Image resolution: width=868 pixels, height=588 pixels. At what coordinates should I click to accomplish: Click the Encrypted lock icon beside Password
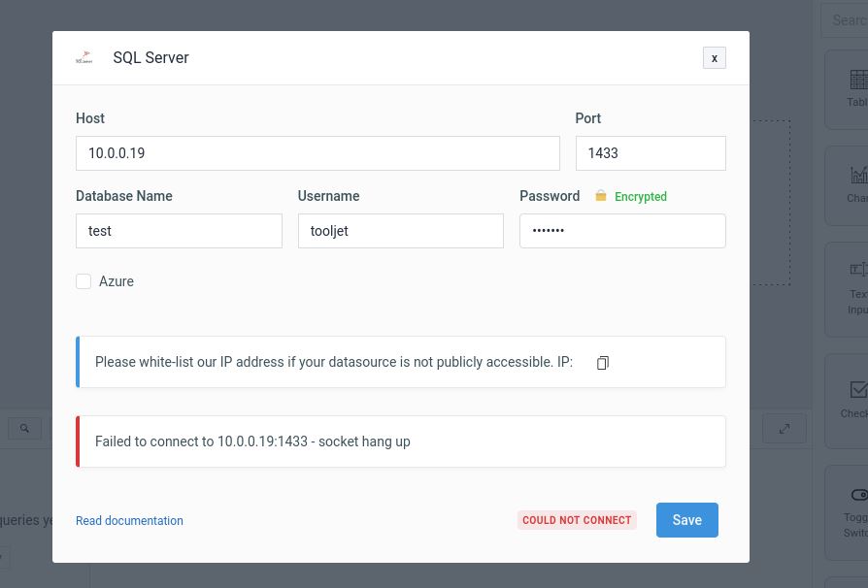point(600,196)
